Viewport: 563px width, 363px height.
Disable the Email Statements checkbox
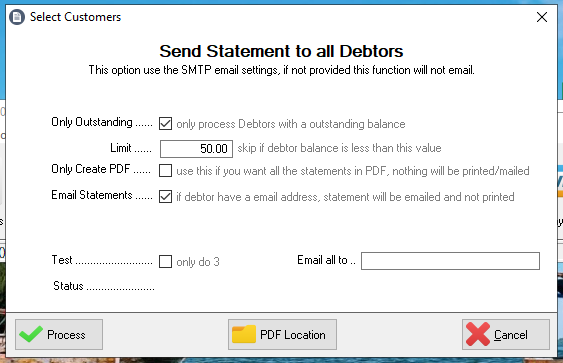point(165,197)
